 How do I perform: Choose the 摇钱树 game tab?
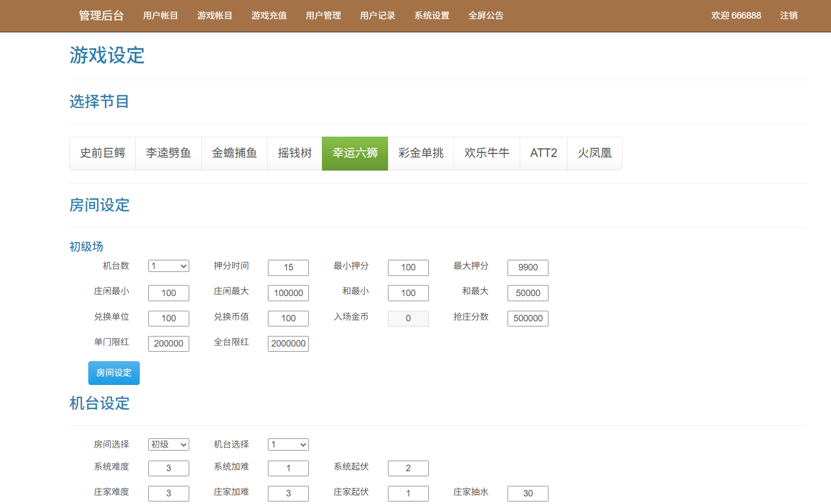pos(295,153)
